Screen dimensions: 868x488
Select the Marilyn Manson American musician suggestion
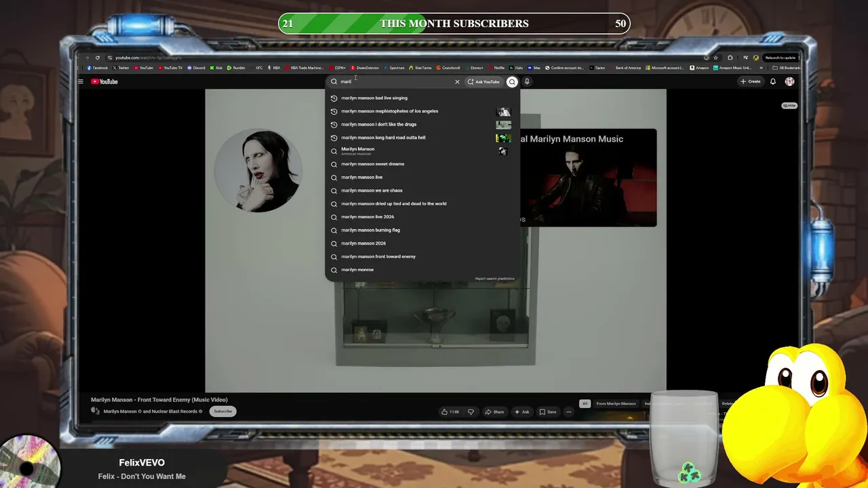422,151
